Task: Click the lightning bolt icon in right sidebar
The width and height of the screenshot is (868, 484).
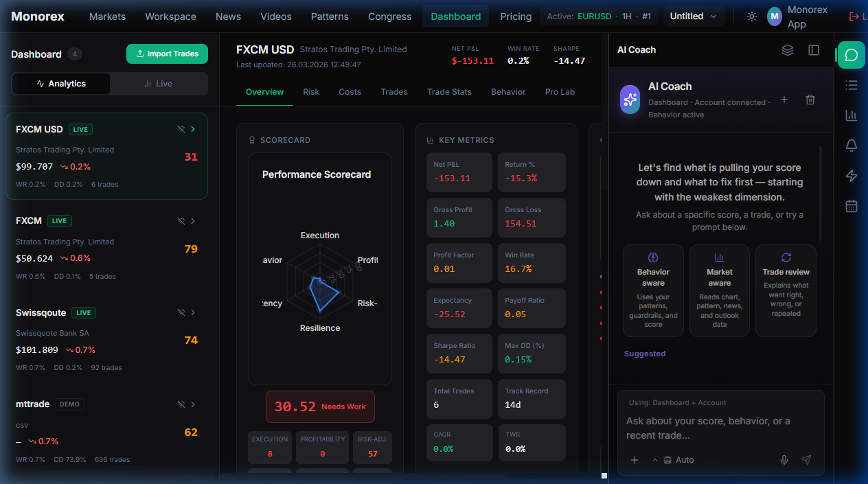Action: tap(852, 176)
